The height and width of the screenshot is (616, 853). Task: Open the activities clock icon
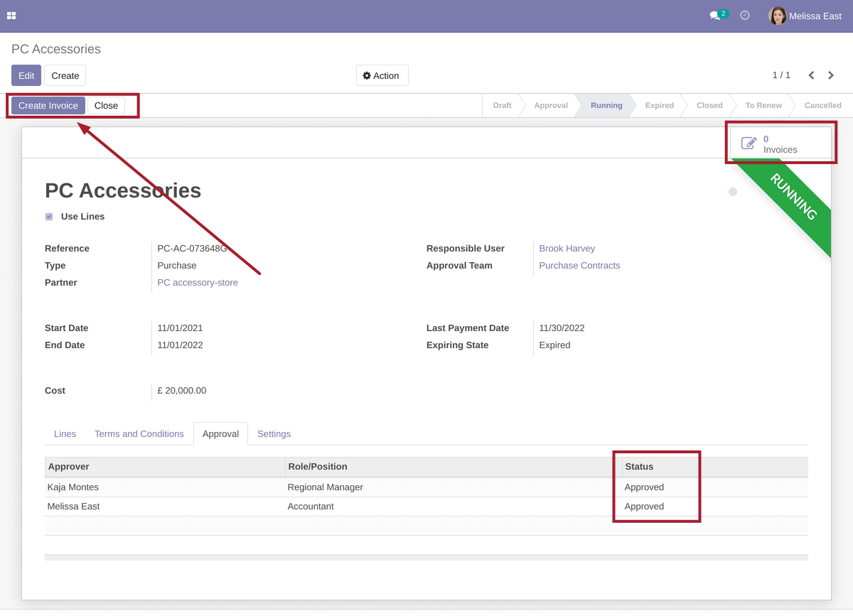pyautogui.click(x=745, y=16)
